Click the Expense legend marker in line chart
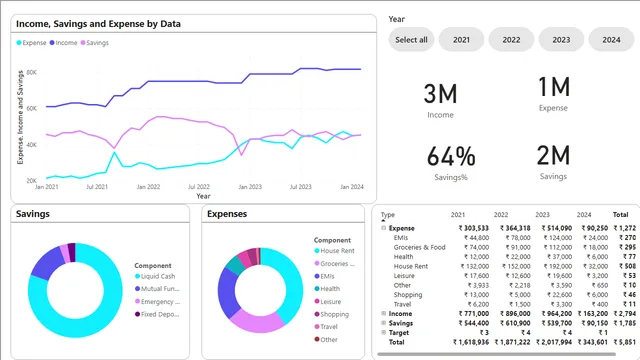This screenshot has height=360, width=640. (19, 42)
